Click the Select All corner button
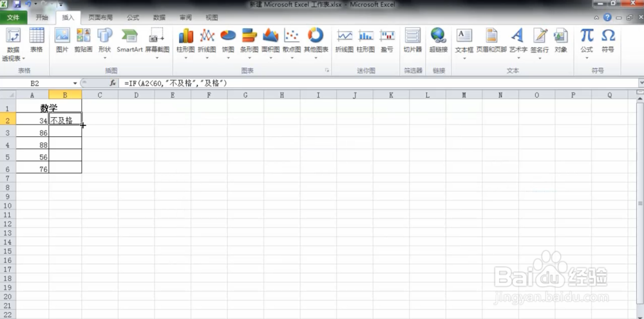The image size is (644, 319). (8, 95)
